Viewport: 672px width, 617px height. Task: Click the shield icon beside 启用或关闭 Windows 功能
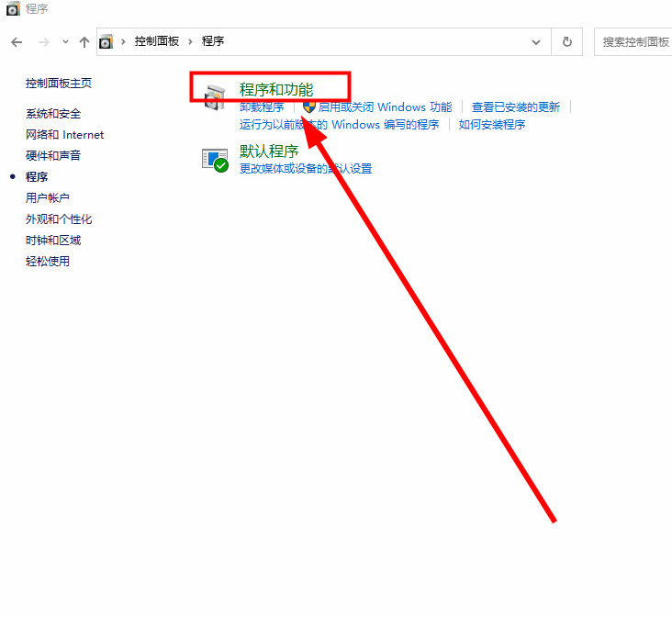point(309,107)
